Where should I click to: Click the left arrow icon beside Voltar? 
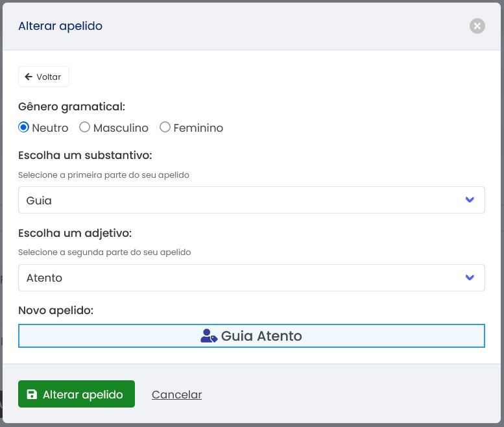[29, 77]
